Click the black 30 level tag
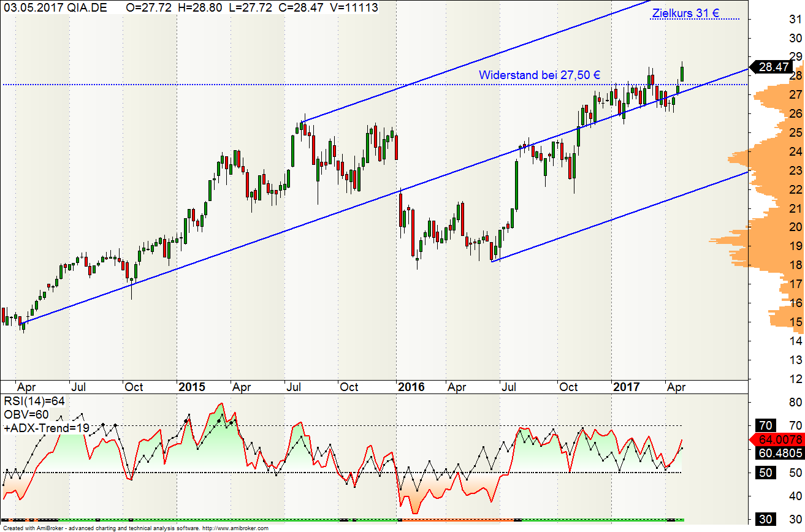Screen dimensions: 805x532 [x=765, y=520]
